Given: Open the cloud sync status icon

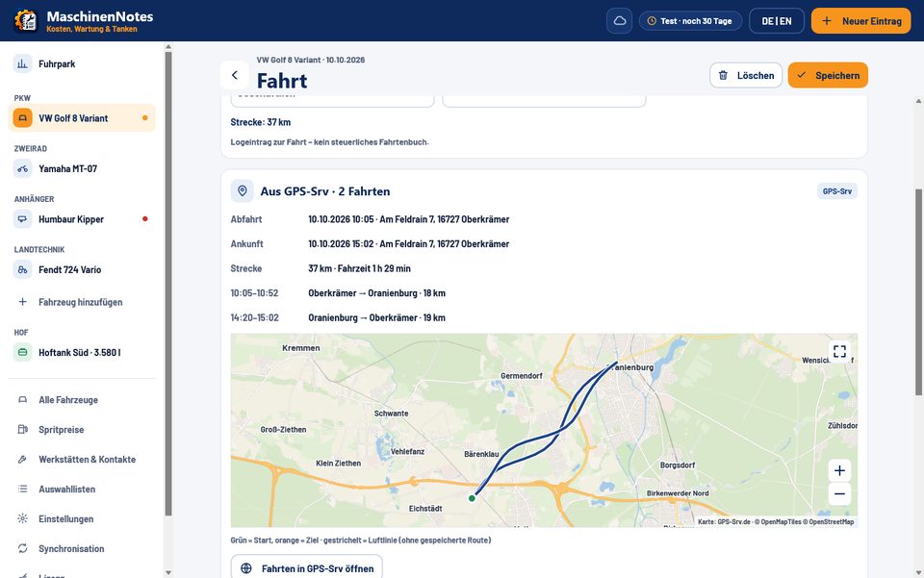Looking at the screenshot, I should click(x=619, y=20).
